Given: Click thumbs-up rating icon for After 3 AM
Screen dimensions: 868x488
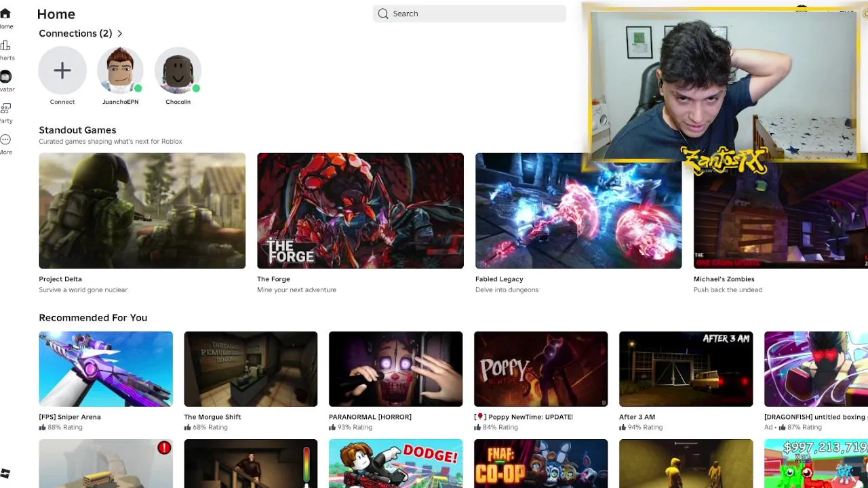Looking at the screenshot, I should [623, 428].
